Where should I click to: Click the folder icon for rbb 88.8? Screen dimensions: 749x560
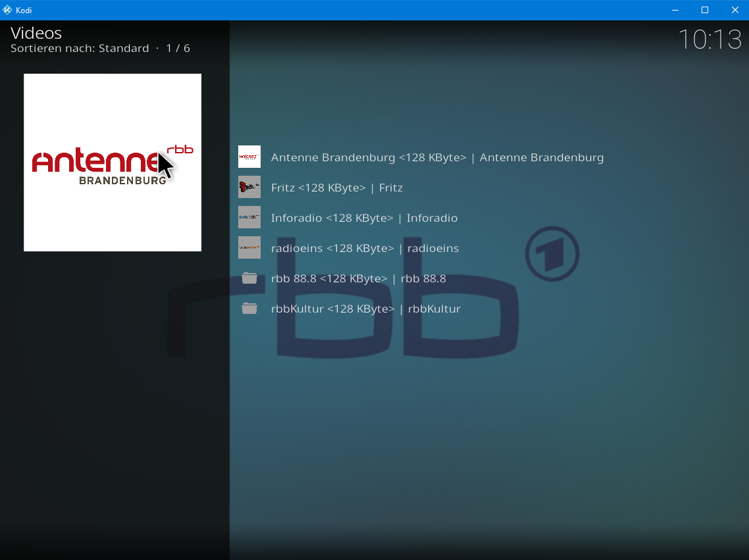tap(249, 278)
